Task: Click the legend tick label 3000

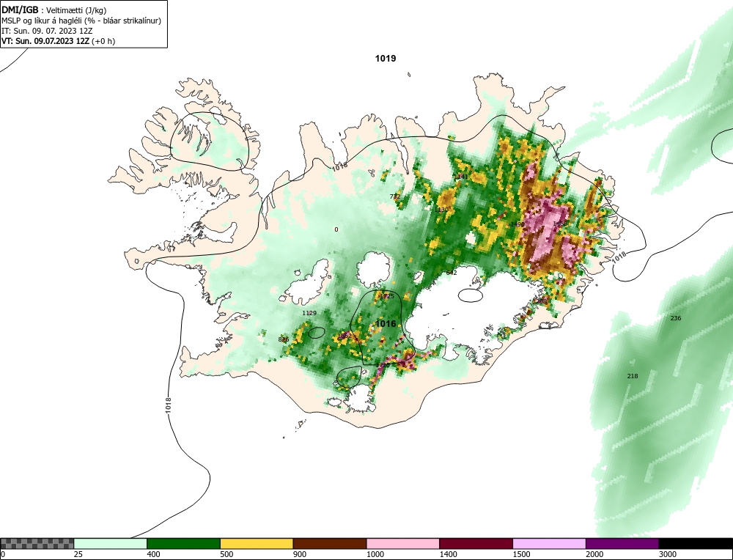Action: pos(668,554)
